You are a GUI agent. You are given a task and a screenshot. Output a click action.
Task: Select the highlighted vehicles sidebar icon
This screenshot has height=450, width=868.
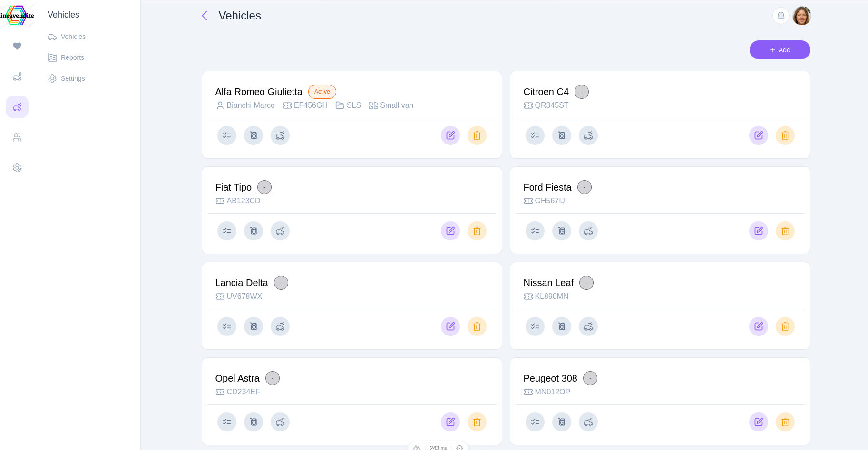[x=17, y=107]
